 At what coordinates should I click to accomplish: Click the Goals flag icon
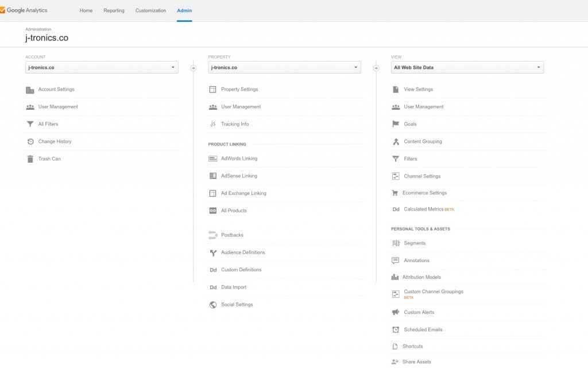tap(396, 124)
